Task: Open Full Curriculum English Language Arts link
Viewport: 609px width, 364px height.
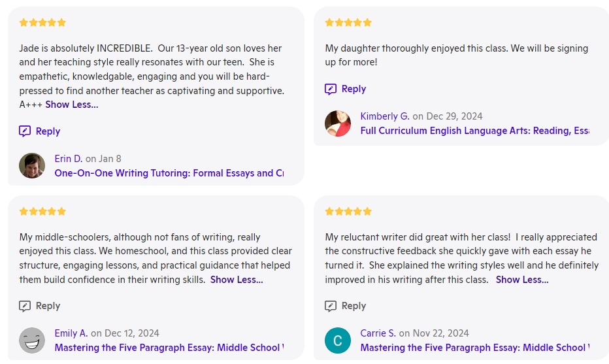Action: 474,131
